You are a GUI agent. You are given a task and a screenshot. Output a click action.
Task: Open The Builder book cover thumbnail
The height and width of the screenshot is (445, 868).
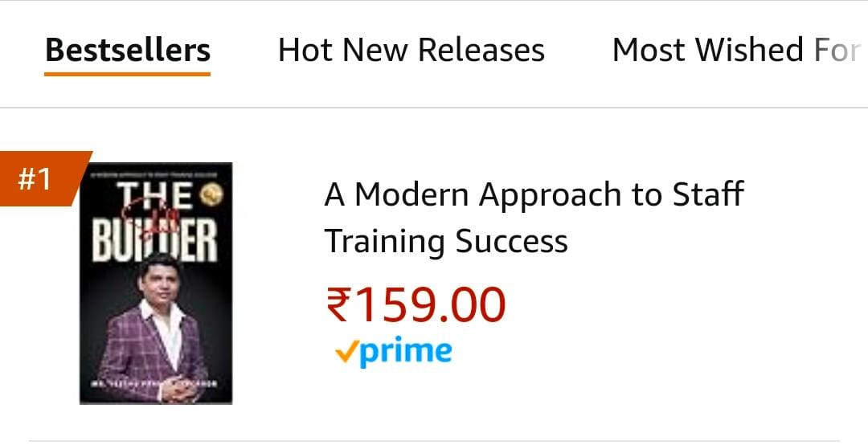pos(156,283)
